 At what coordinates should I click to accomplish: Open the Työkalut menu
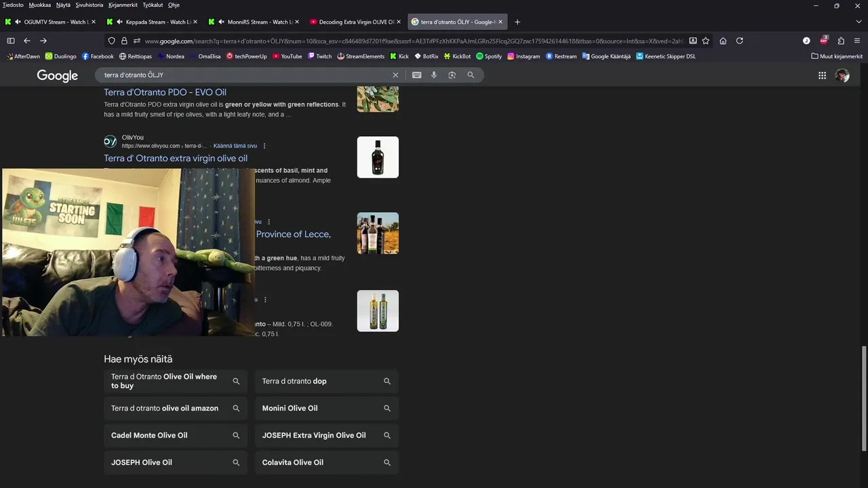[153, 5]
